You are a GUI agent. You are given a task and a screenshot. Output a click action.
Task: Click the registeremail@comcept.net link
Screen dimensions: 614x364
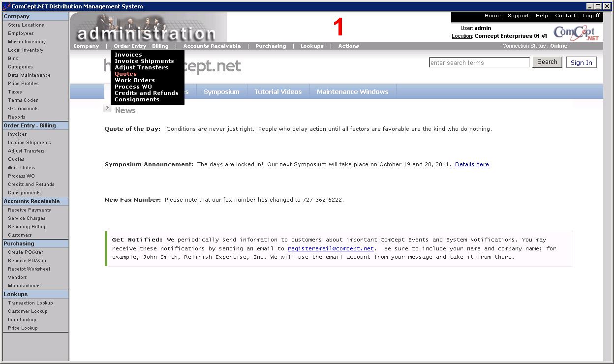tap(330, 248)
